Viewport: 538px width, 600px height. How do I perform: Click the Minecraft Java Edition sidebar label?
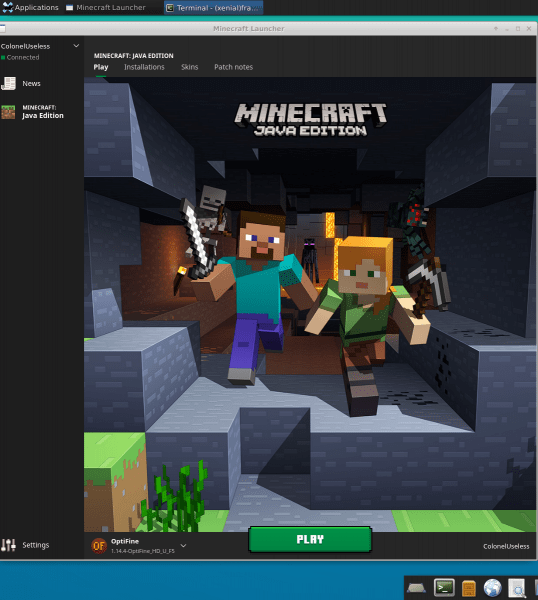pyautogui.click(x=43, y=112)
